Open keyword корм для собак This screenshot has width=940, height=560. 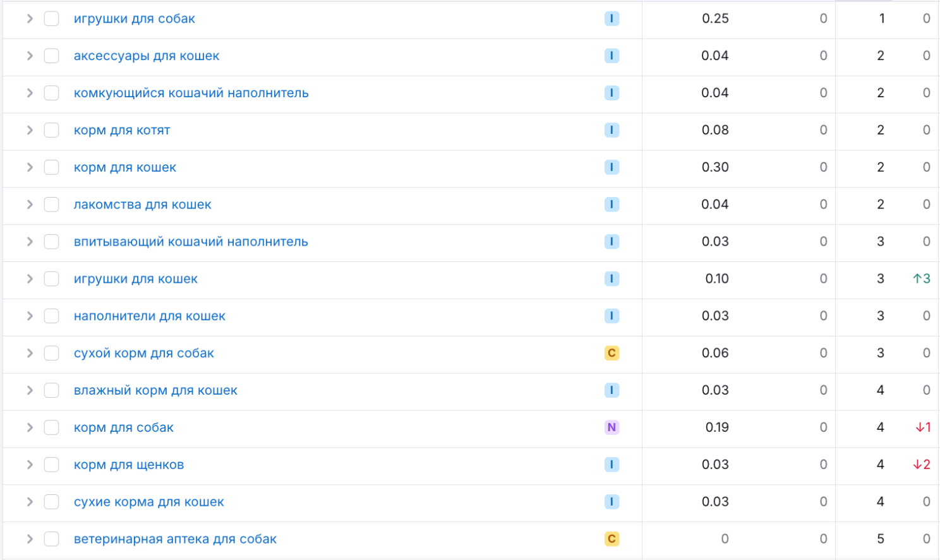click(123, 427)
